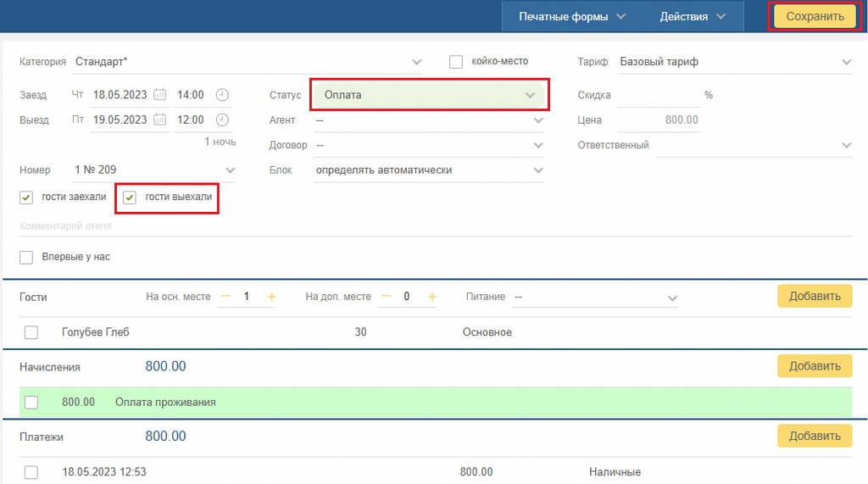Expand Агент dropdown

[x=429, y=120]
